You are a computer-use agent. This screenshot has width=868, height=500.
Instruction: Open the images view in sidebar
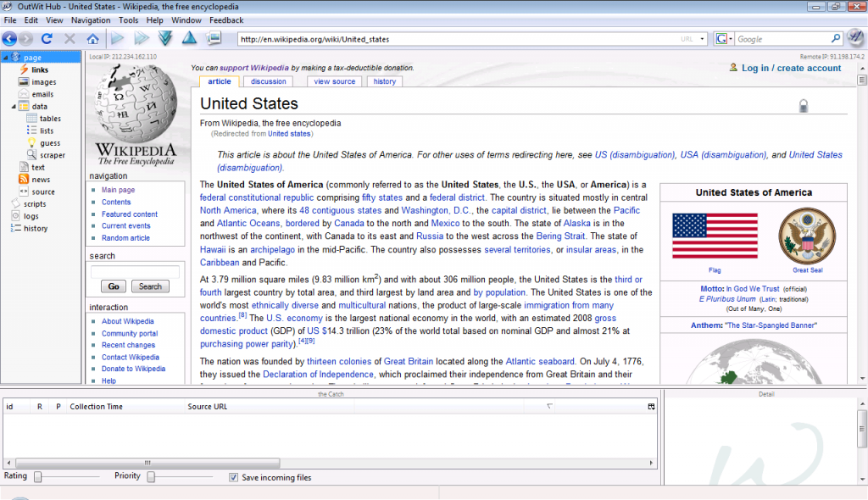coord(43,82)
